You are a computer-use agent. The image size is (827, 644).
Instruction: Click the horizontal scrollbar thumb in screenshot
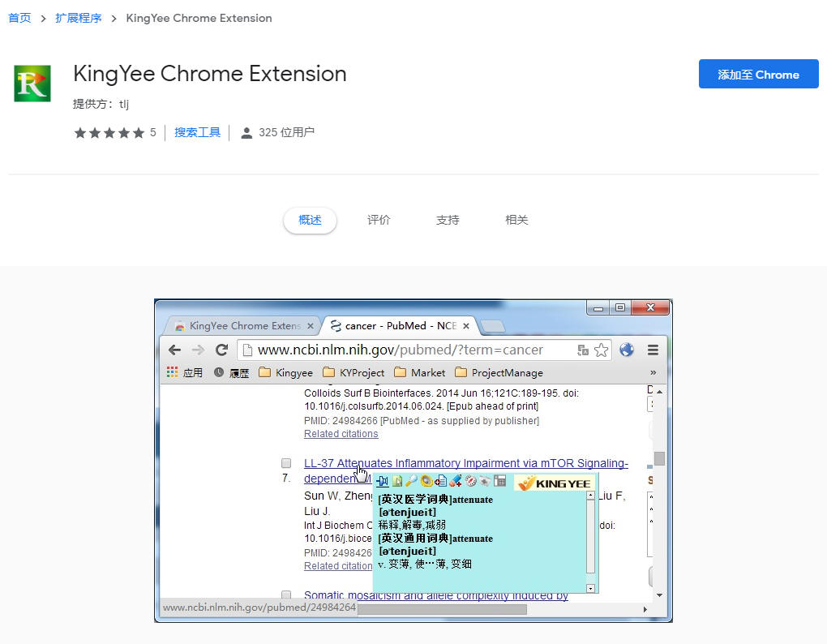tap(442, 609)
